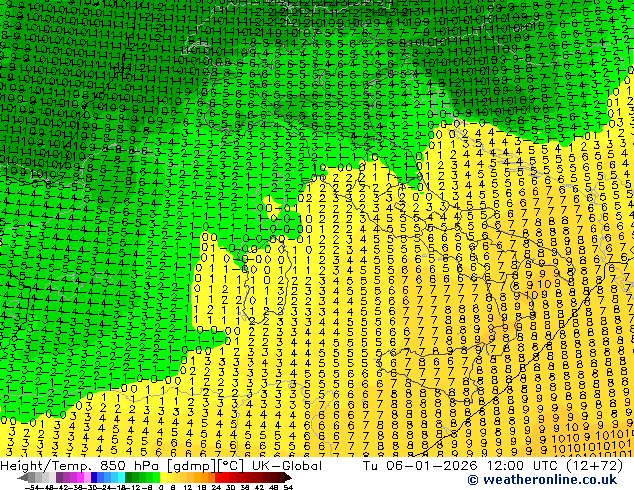Click the 12 value on the legend scale
This screenshot has width=634, height=490.
[188, 487]
